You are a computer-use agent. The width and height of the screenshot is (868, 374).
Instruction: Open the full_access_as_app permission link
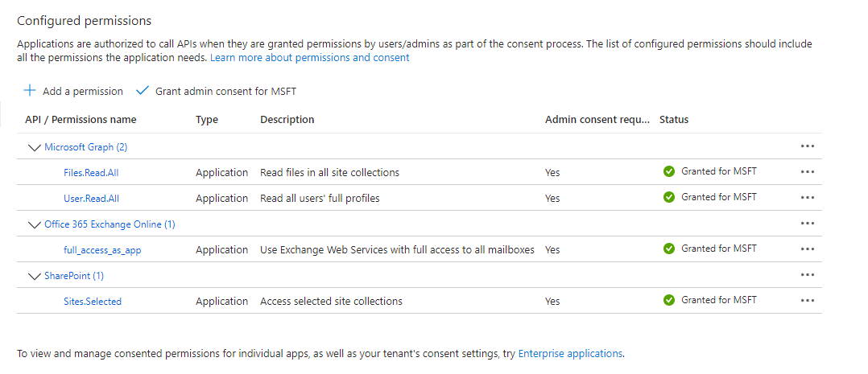pyautogui.click(x=102, y=250)
